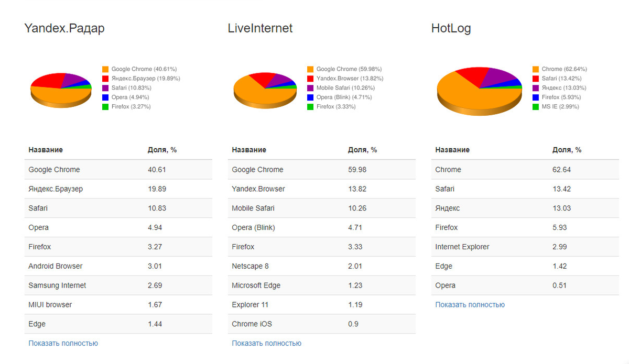This screenshot has width=629, height=364.
Task: Click the orange Chrome swatch in HotLog legend
Action: coord(536,69)
